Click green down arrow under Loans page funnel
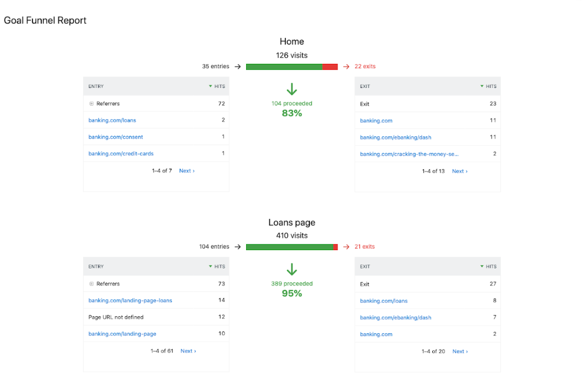 point(292,269)
